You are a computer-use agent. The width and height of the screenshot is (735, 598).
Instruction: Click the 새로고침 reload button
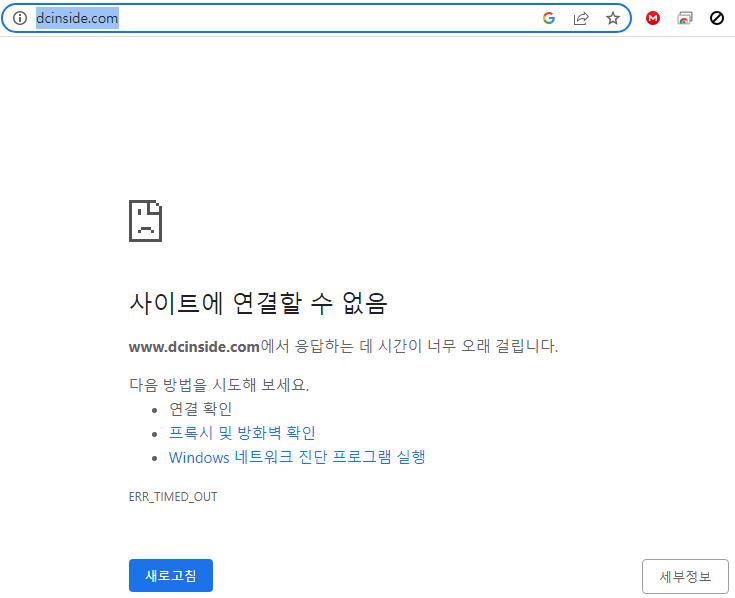[171, 576]
